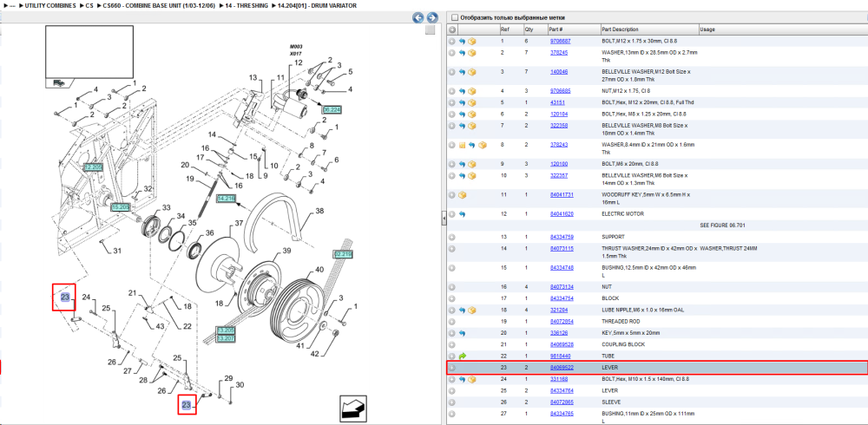Click the blue arrow icon for ELECTRIC MOTOR

click(462, 213)
